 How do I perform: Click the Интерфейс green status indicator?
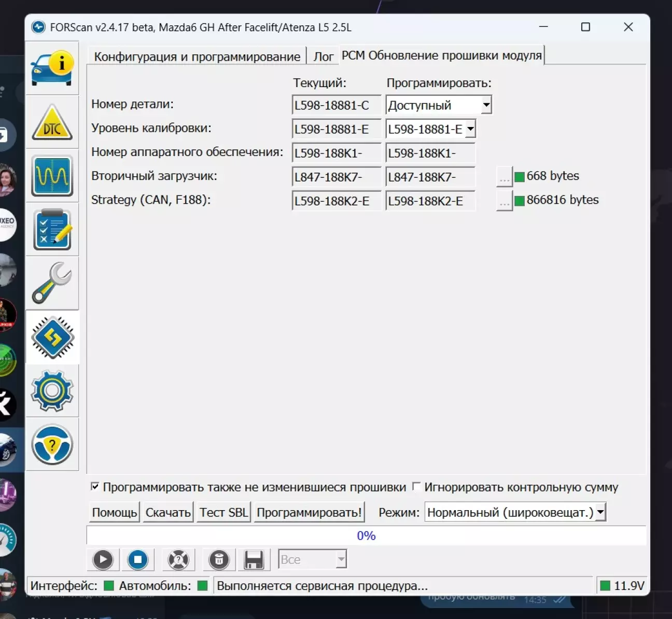109,586
